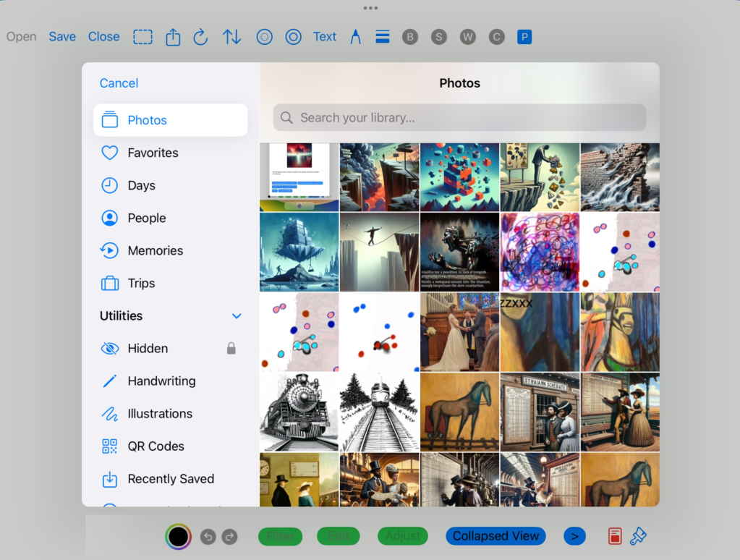Image resolution: width=740 pixels, height=560 pixels.
Task: Select Memories in the sidebar
Action: click(x=155, y=250)
